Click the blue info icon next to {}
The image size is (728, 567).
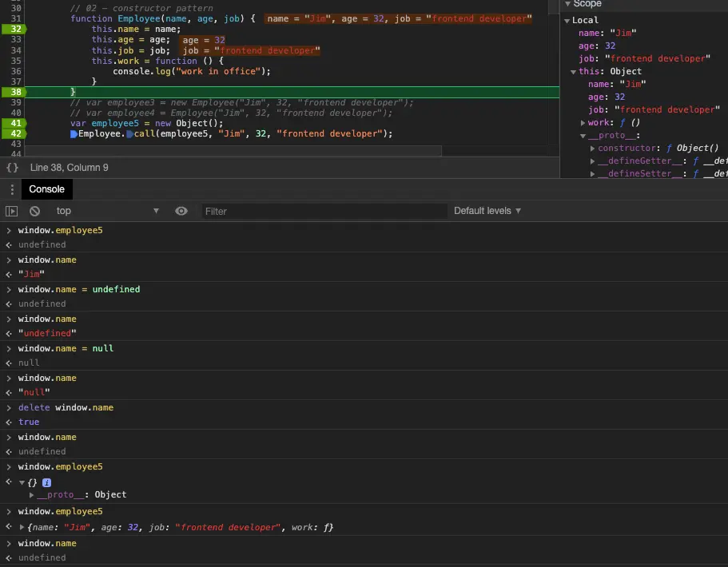point(46,482)
